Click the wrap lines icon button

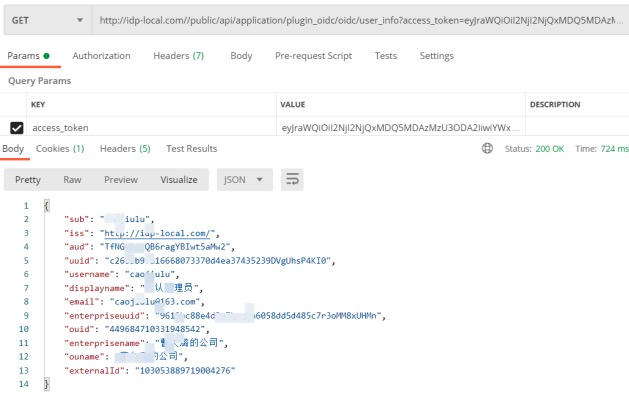coord(292,179)
